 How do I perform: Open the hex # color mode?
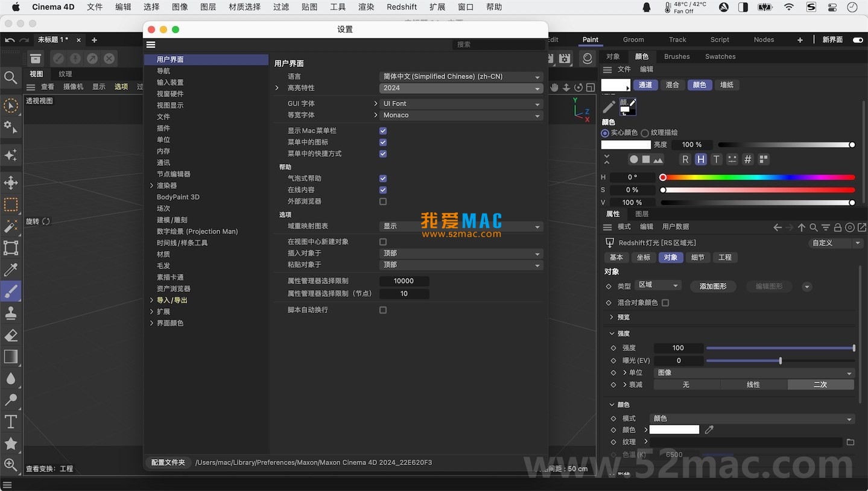pyautogui.click(x=748, y=159)
